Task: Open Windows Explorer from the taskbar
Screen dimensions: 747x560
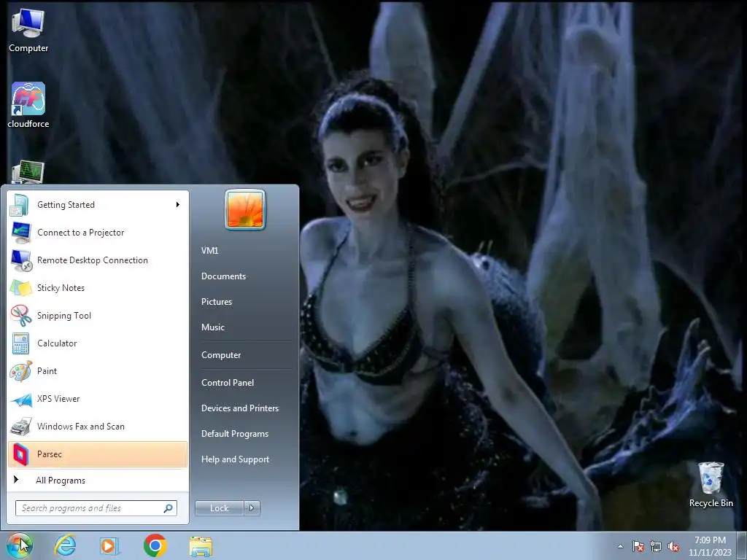Action: coord(201,546)
